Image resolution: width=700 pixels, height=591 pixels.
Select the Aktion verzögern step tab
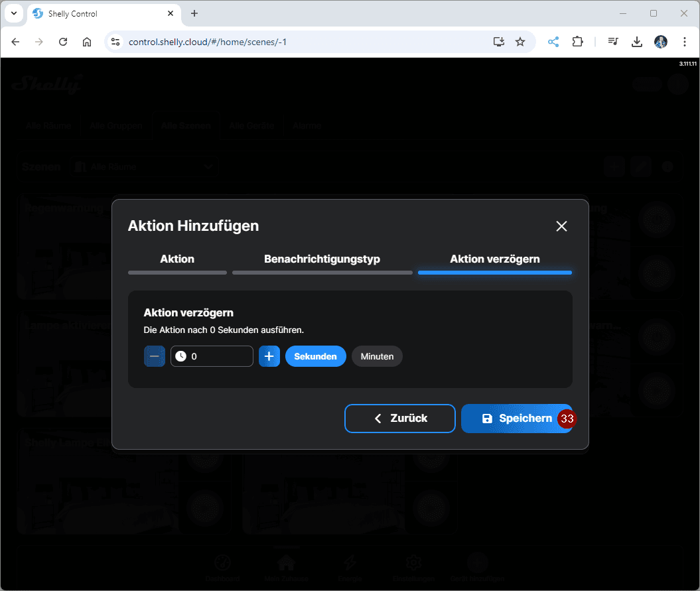pos(494,259)
